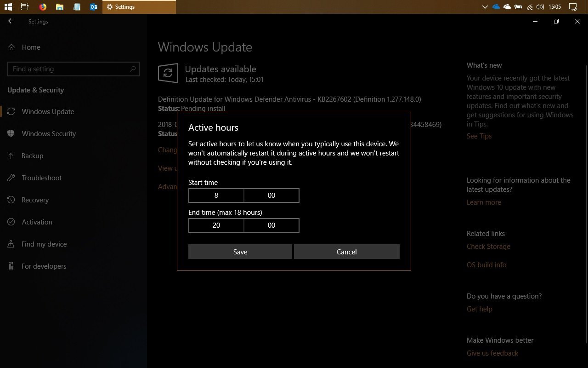The image size is (588, 368).
Task: Open the Action Center notifications icon
Action: point(573,7)
